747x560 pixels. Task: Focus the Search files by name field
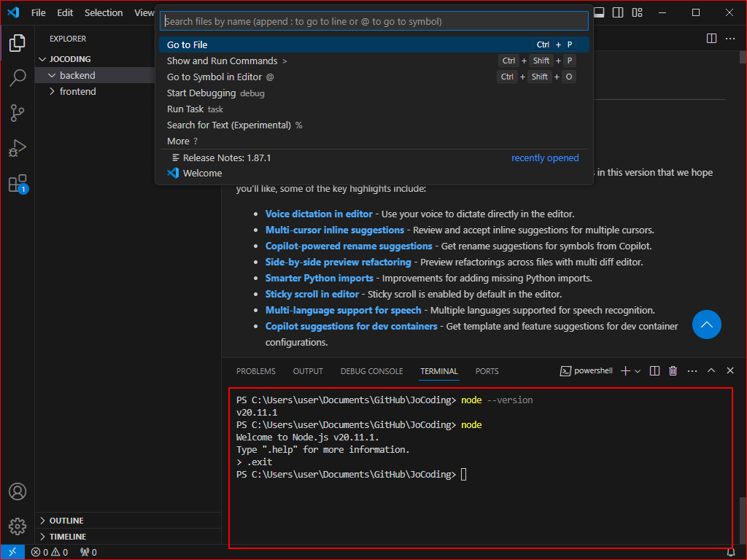pyautogui.click(x=374, y=21)
